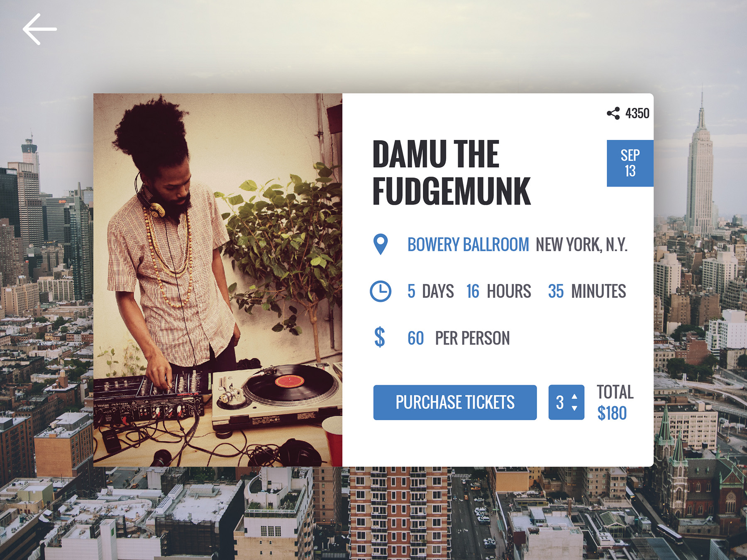The width and height of the screenshot is (747, 560).
Task: Click the SEP 13 date badge
Action: 630,163
